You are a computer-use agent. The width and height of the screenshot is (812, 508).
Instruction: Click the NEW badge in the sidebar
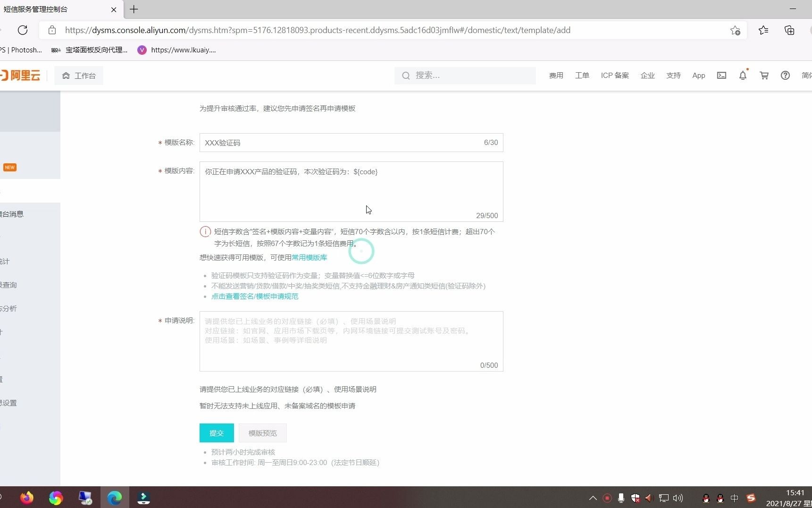point(10,168)
